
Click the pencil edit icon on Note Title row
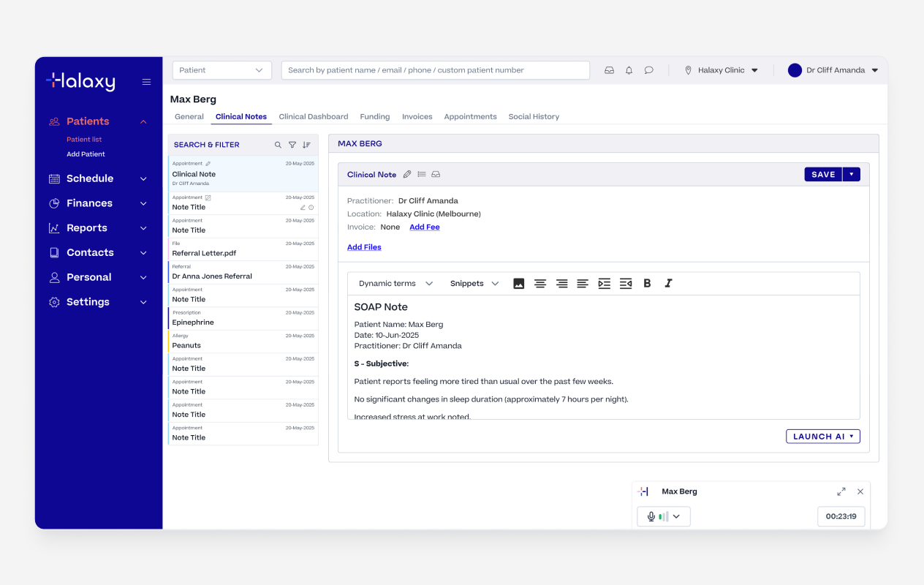pos(303,208)
